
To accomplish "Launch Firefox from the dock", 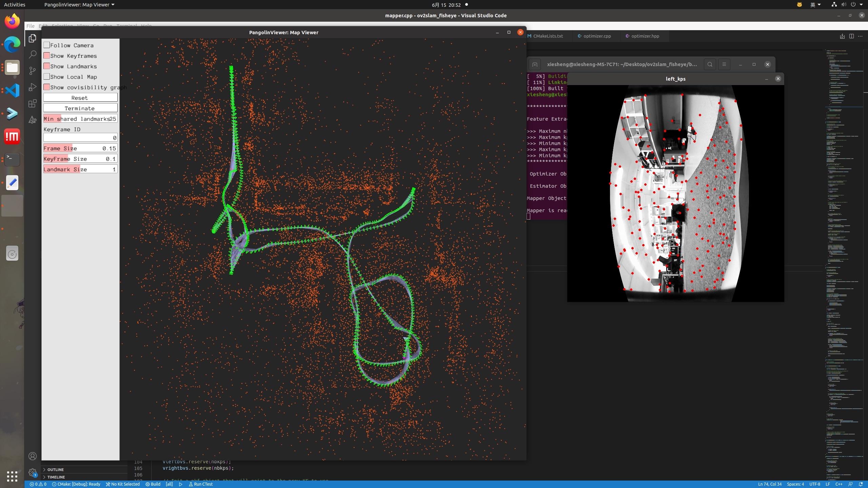I will pyautogui.click(x=12, y=21).
